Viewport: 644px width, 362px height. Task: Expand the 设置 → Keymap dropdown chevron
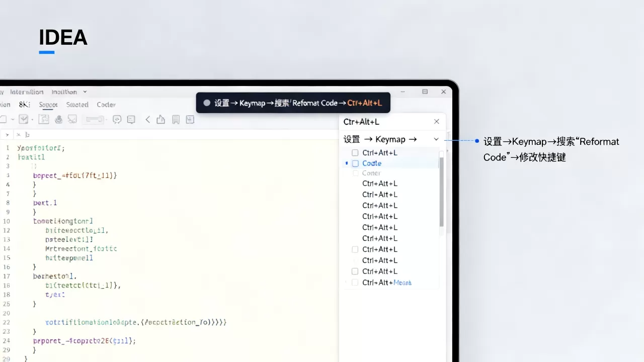pyautogui.click(x=436, y=139)
